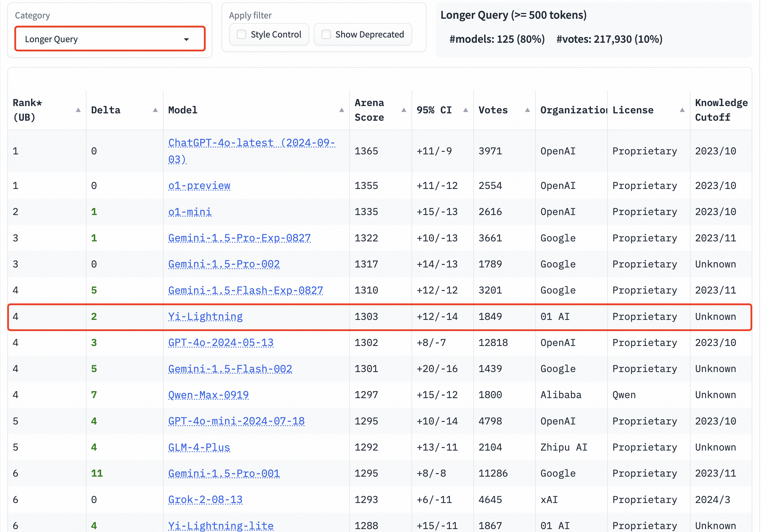Click the Delta column sort arrow
Viewport: 762px width, 532px height.
click(x=155, y=110)
